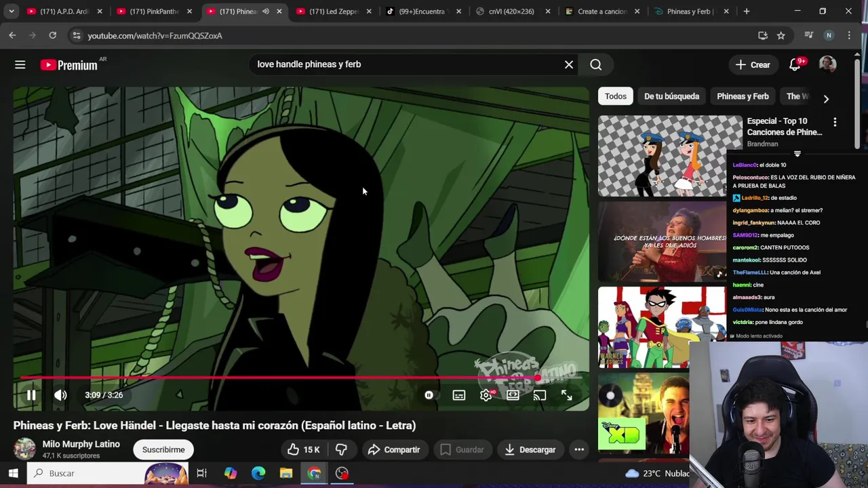Open Brandman channel under Top 10 video

762,144
